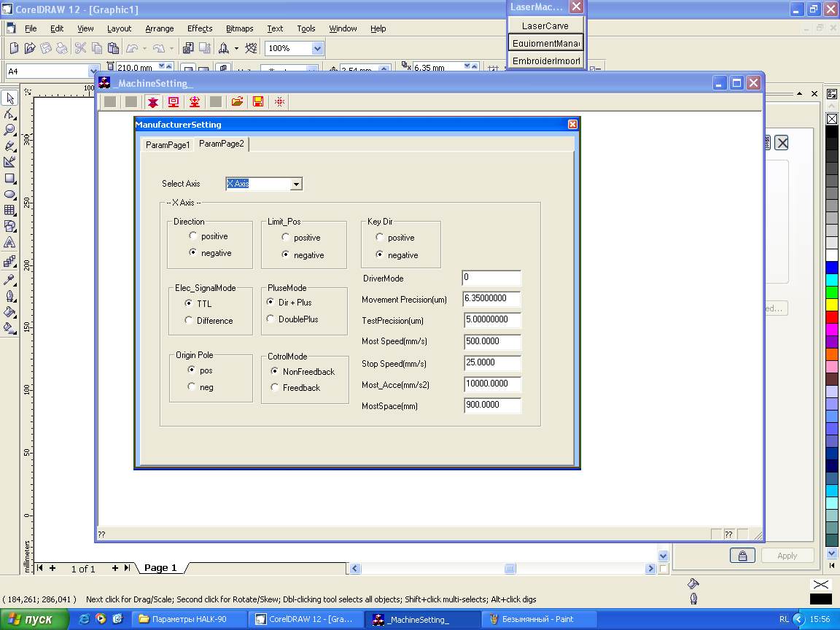Expand the Select Axis dropdown
Image resolution: width=840 pixels, height=630 pixels.
point(296,184)
